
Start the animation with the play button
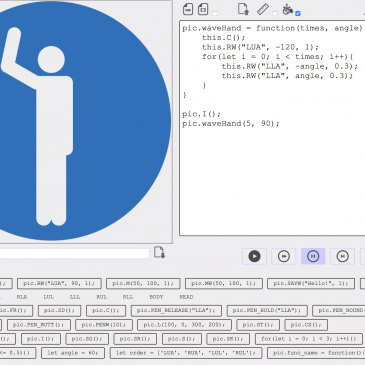254,256
